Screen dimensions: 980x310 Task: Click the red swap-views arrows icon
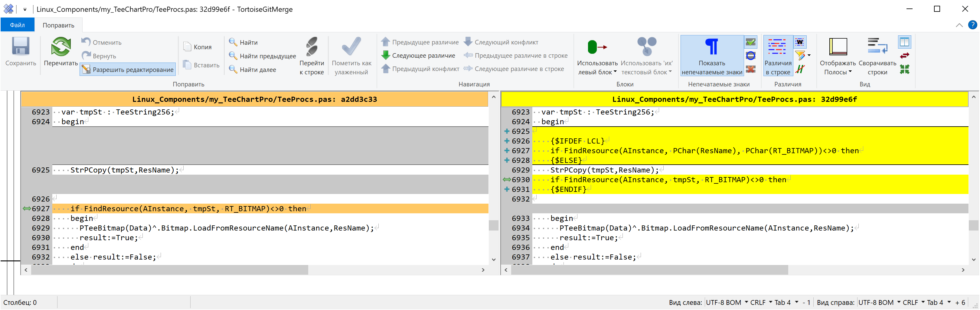904,56
